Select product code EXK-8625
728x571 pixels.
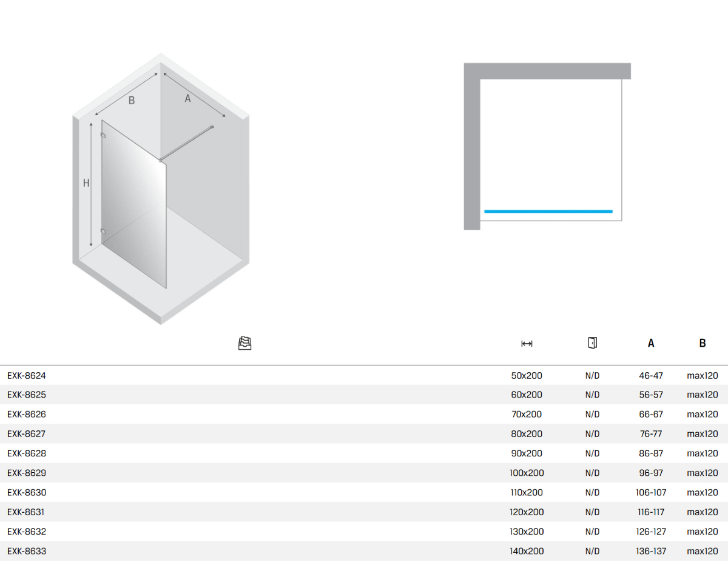coord(27,395)
